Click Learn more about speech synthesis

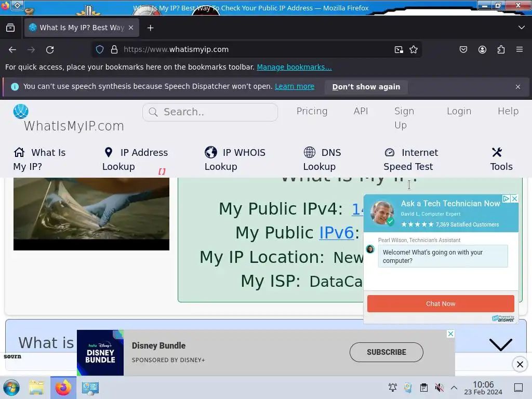pyautogui.click(x=295, y=87)
